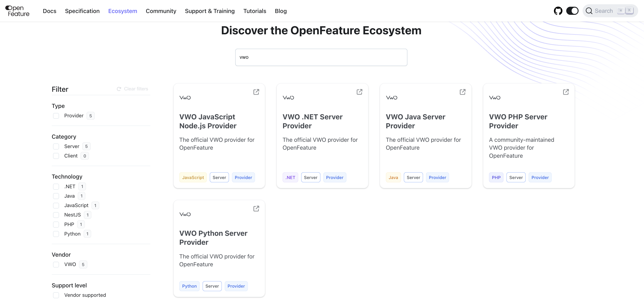Screen dimensions: 644x306
Task: Select the Python technology filter
Action: (56, 234)
